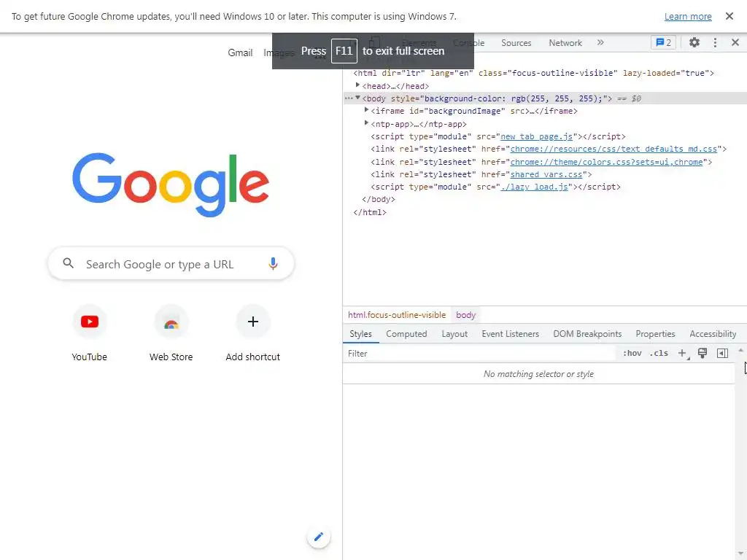The width and height of the screenshot is (747, 560).
Task: Open the Learn more link
Action: click(x=688, y=16)
